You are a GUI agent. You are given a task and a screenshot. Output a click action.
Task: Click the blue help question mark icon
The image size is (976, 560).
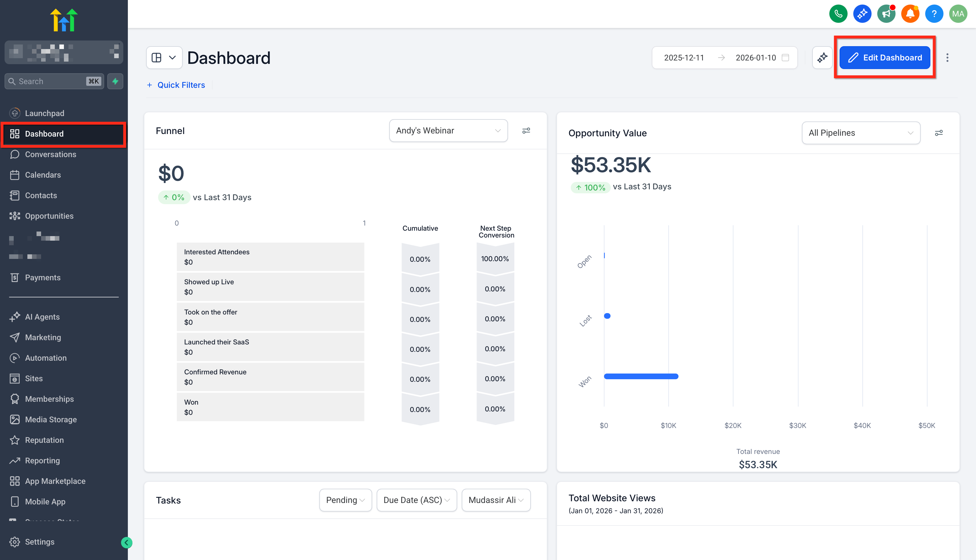tap(934, 14)
